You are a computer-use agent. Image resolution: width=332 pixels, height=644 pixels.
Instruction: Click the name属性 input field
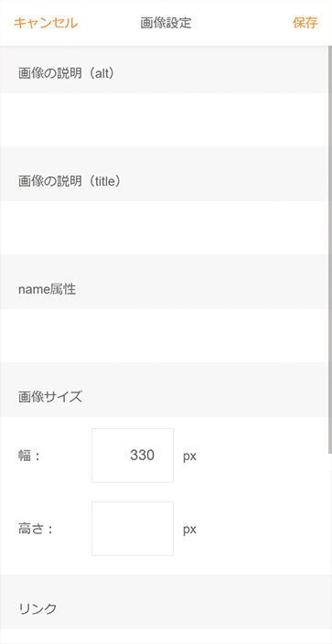165,335
